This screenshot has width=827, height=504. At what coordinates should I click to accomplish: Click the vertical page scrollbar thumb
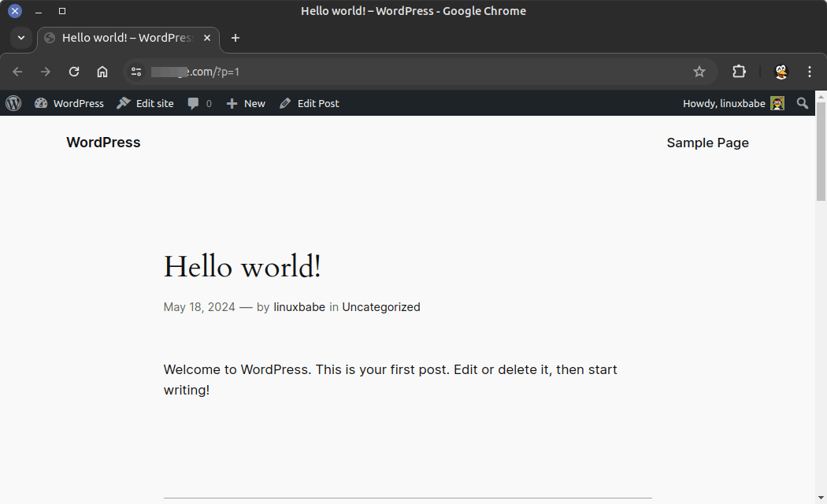point(821,151)
